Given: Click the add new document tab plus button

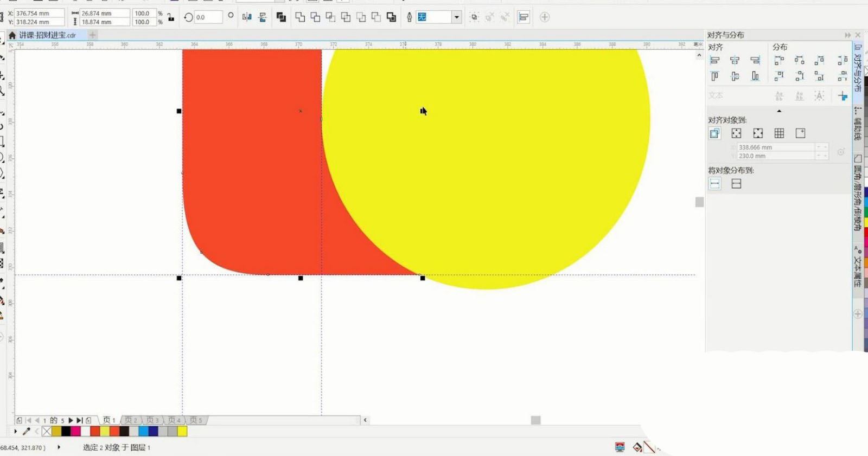Looking at the screenshot, I should (x=93, y=35).
